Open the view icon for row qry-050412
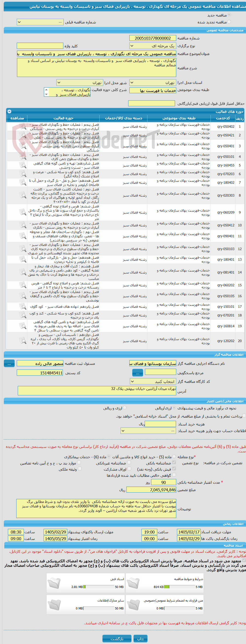This screenshot has width=246, height=644. (23, 225)
